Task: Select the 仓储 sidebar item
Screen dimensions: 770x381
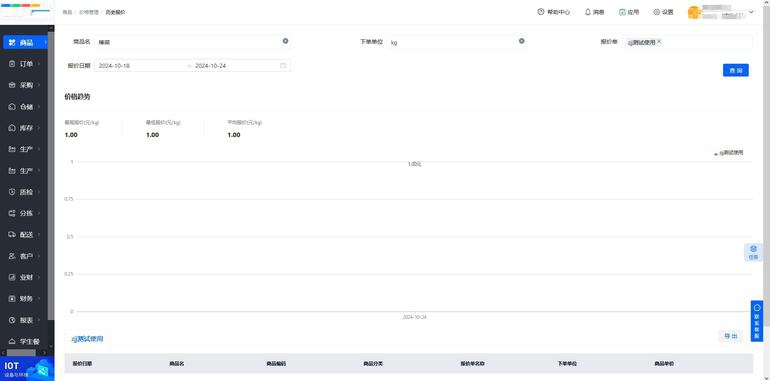Action: [x=24, y=107]
